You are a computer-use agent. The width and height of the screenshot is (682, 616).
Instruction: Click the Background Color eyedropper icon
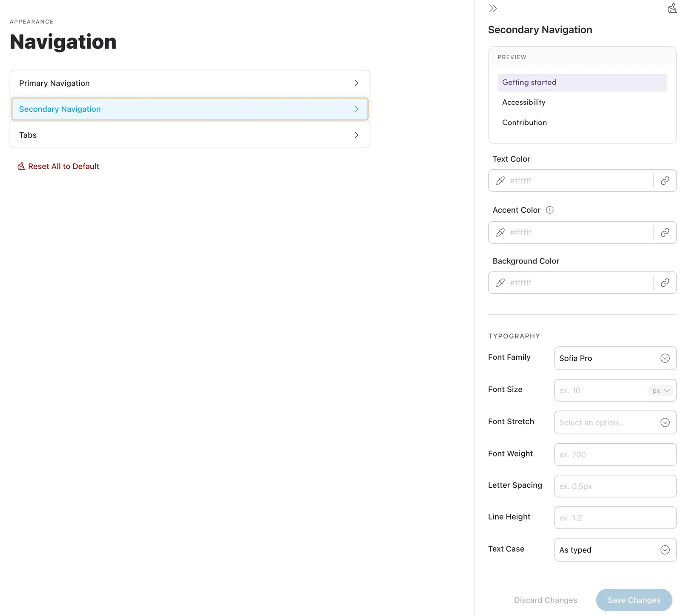tap(500, 283)
